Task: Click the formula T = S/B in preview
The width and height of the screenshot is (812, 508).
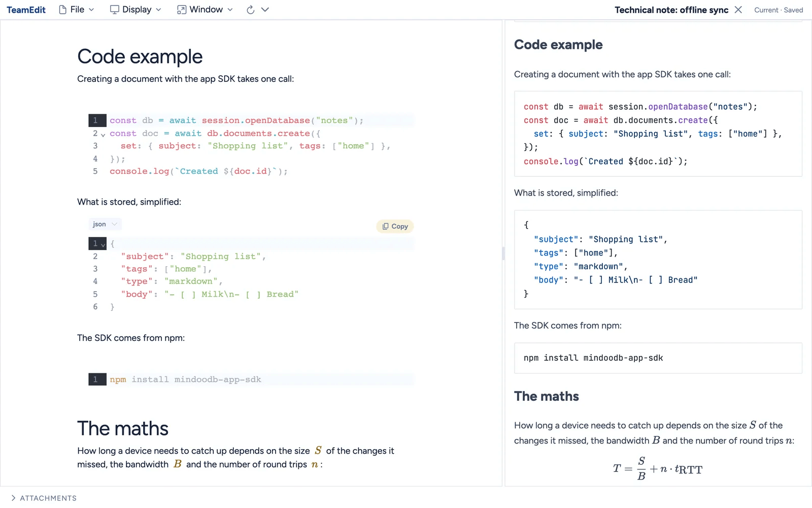Action: click(x=657, y=469)
